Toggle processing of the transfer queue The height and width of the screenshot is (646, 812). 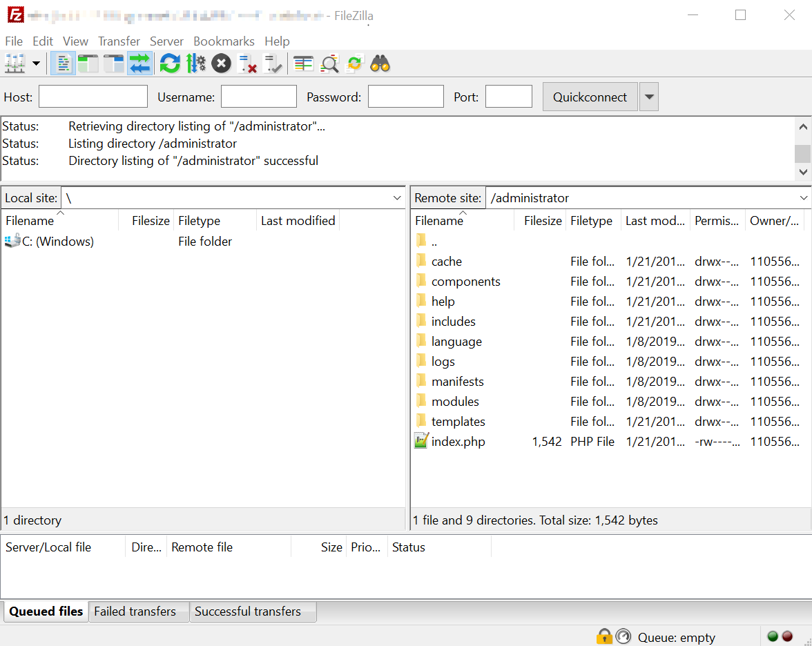[x=196, y=63]
